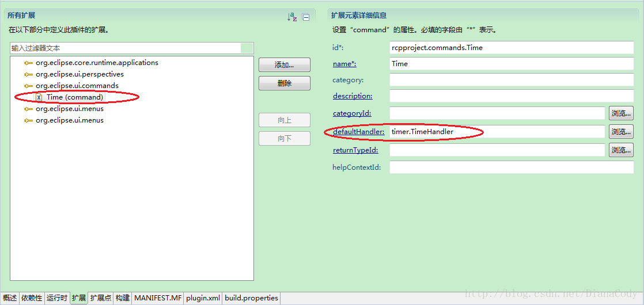Open the returnTypeId link

pyautogui.click(x=355, y=150)
